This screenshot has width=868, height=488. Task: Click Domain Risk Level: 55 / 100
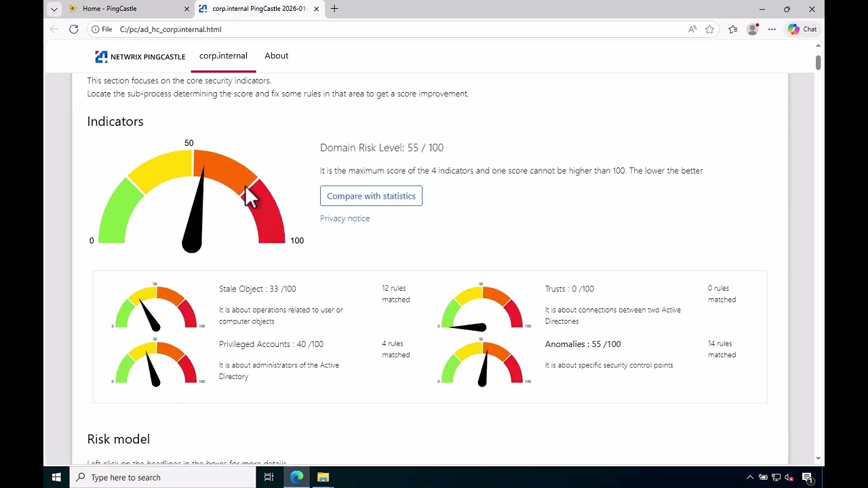382,148
